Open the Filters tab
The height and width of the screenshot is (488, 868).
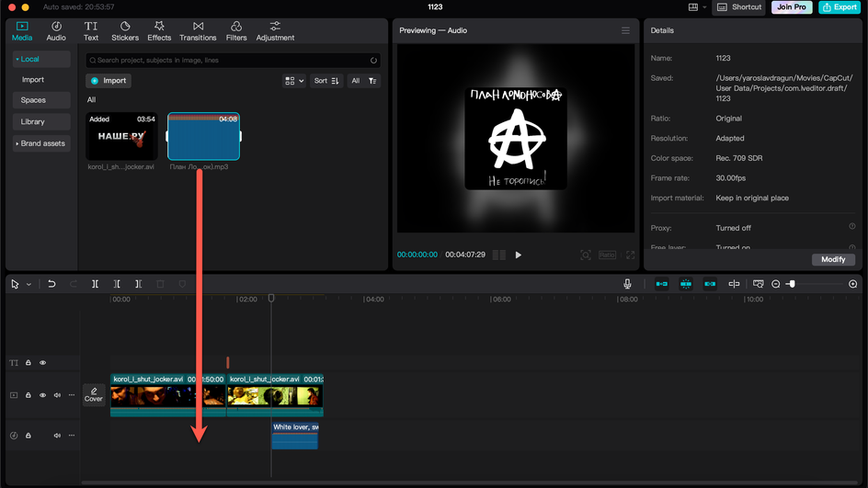tap(236, 31)
